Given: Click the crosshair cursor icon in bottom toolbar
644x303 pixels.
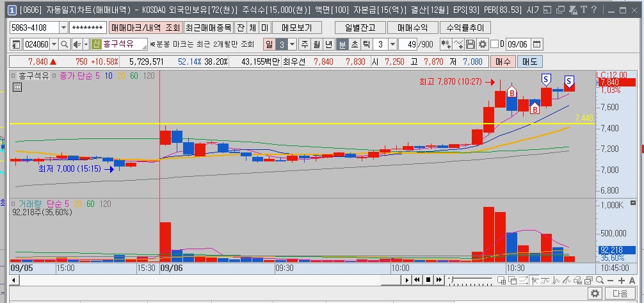Looking at the screenshot, I should point(535,280).
